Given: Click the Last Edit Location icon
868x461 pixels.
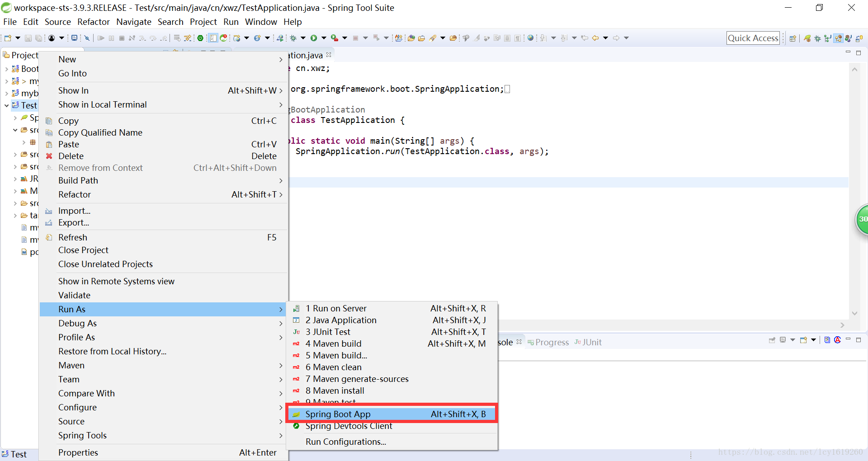Looking at the screenshot, I should point(584,38).
